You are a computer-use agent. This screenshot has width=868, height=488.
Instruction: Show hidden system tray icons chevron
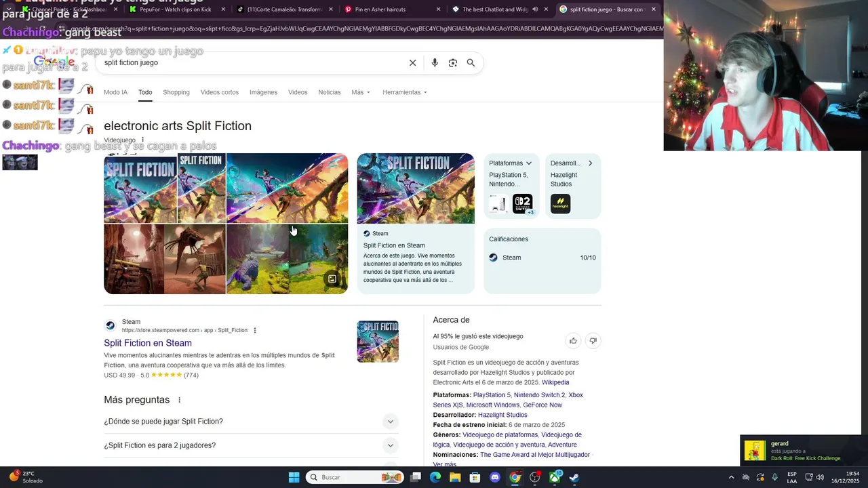click(x=731, y=477)
